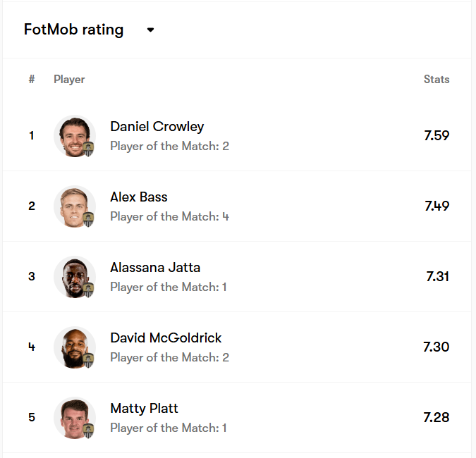The width and height of the screenshot is (476, 458).
Task: Open Daniel Crowley's player name link
Action: pyautogui.click(x=157, y=127)
